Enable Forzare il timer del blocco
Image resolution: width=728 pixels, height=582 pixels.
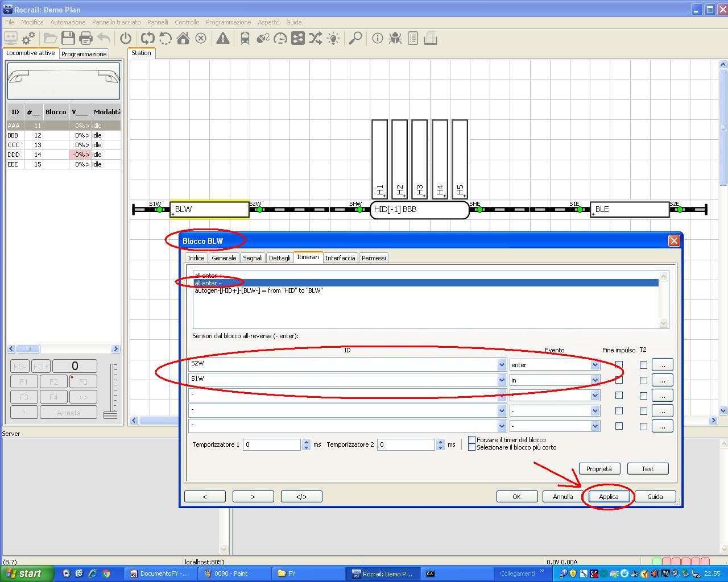click(471, 440)
